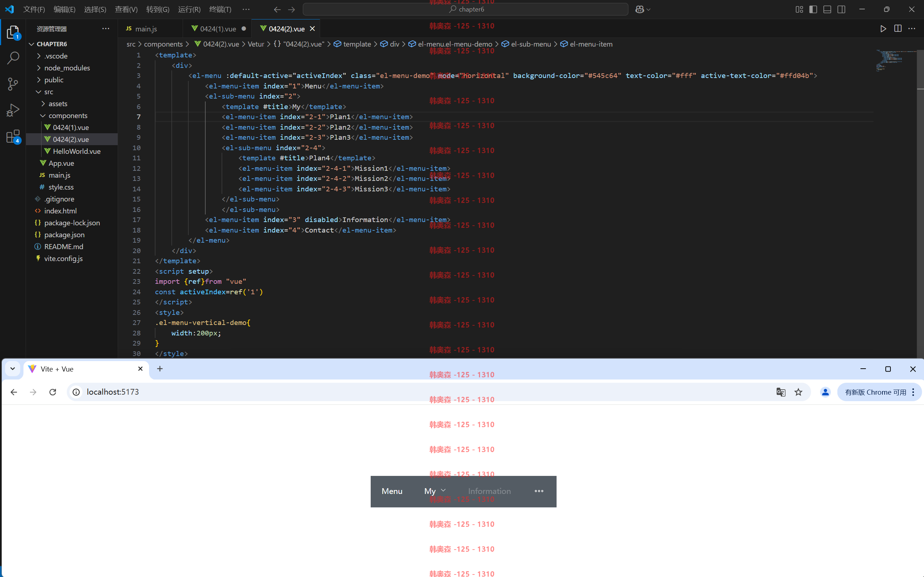924x577 pixels.
Task: Click the el-sub-menu breadcrumb segment
Action: (x=526, y=44)
